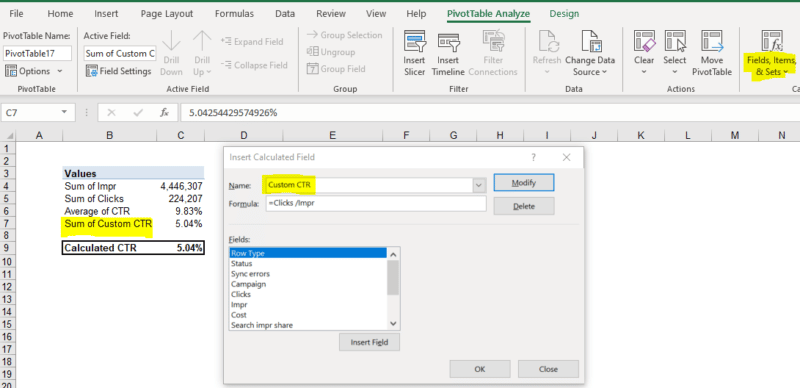800x388 pixels.
Task: Click the PivotTable Name input field
Action: (x=37, y=53)
